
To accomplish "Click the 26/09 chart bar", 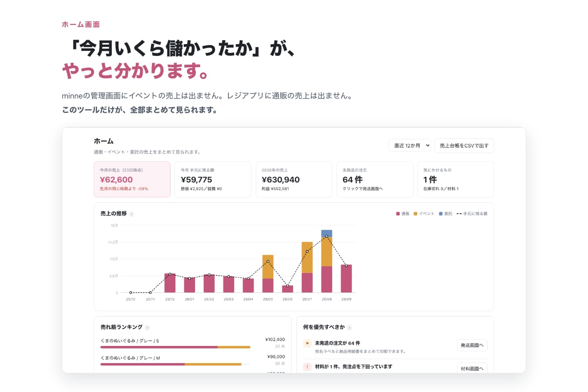I will tap(346, 278).
